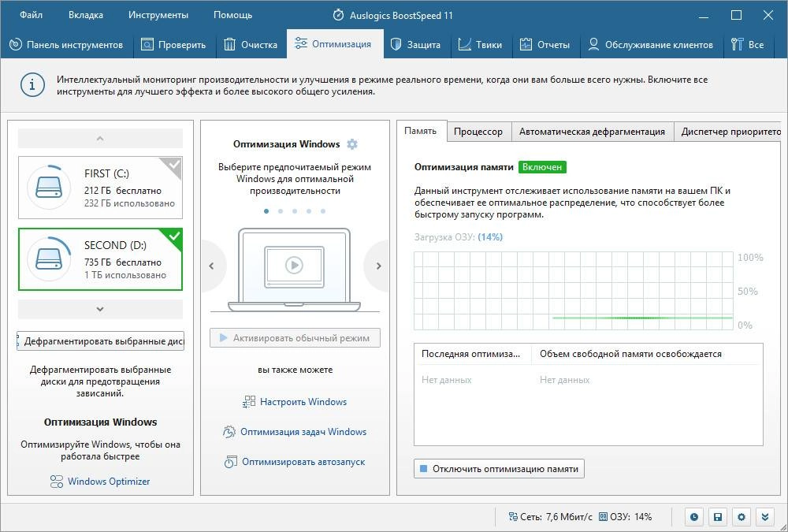The width and height of the screenshot is (788, 532).
Task: Click the Последняя оптимизация column header
Action: pyautogui.click(x=472, y=354)
